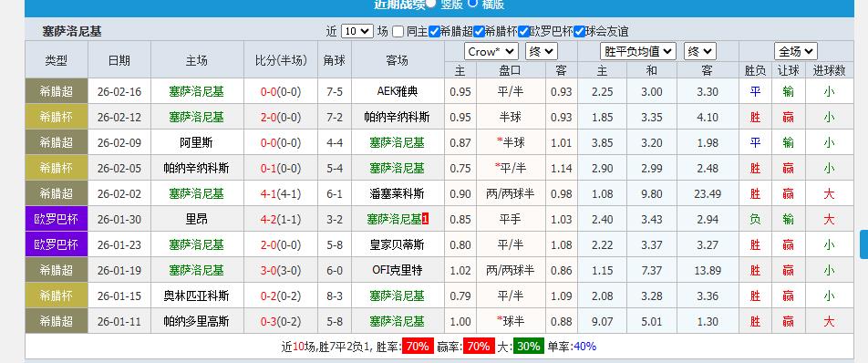Click the 比分(半场) column header

coord(281,60)
